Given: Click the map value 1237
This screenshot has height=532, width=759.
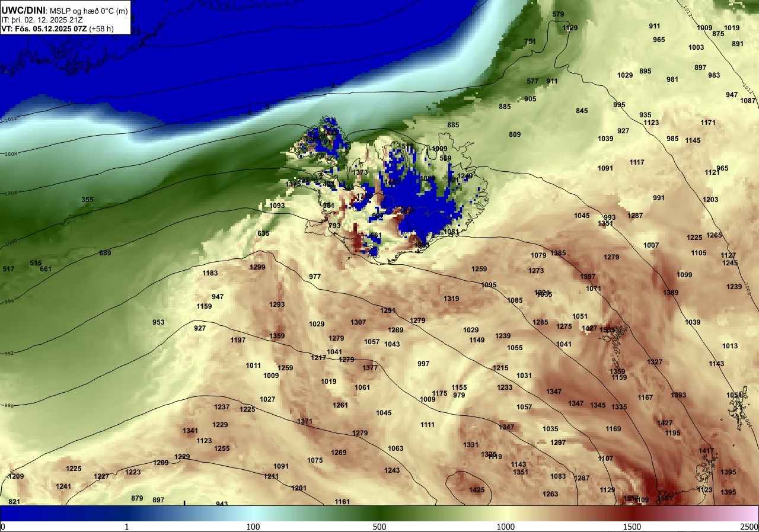Looking at the screenshot, I should pyautogui.click(x=222, y=407).
